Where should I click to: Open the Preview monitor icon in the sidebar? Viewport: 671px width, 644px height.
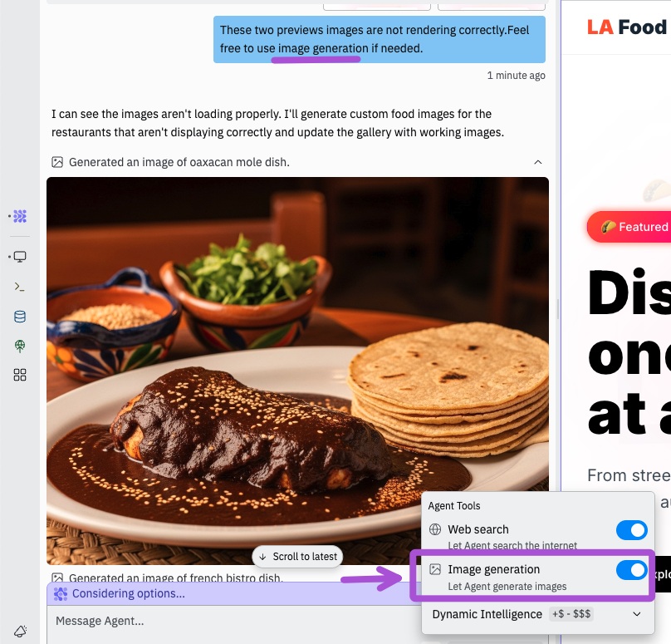[x=20, y=257]
